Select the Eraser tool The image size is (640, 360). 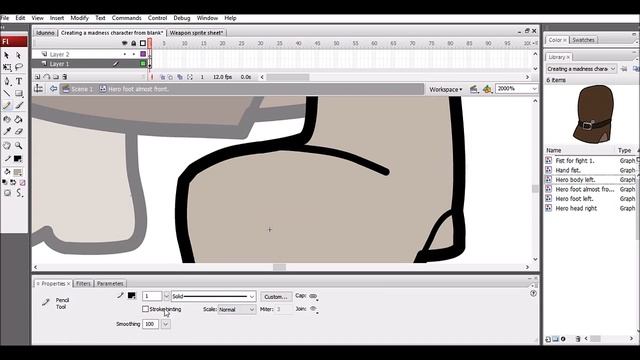(18, 131)
